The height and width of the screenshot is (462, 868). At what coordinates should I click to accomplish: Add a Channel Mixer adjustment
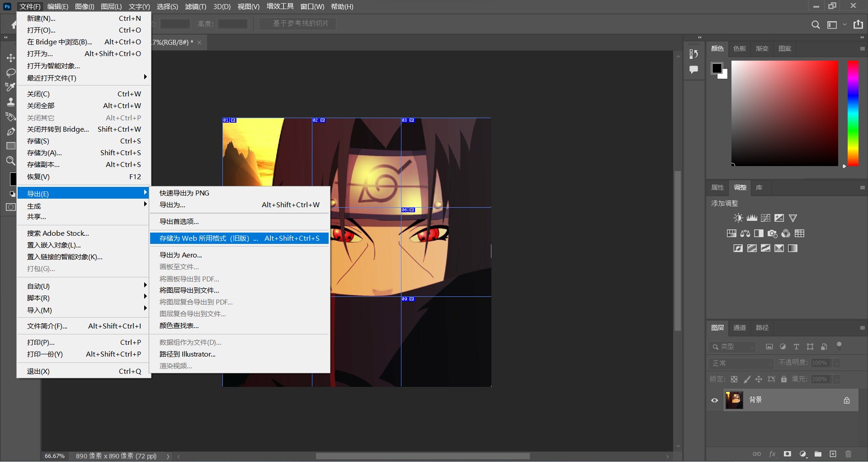786,233
